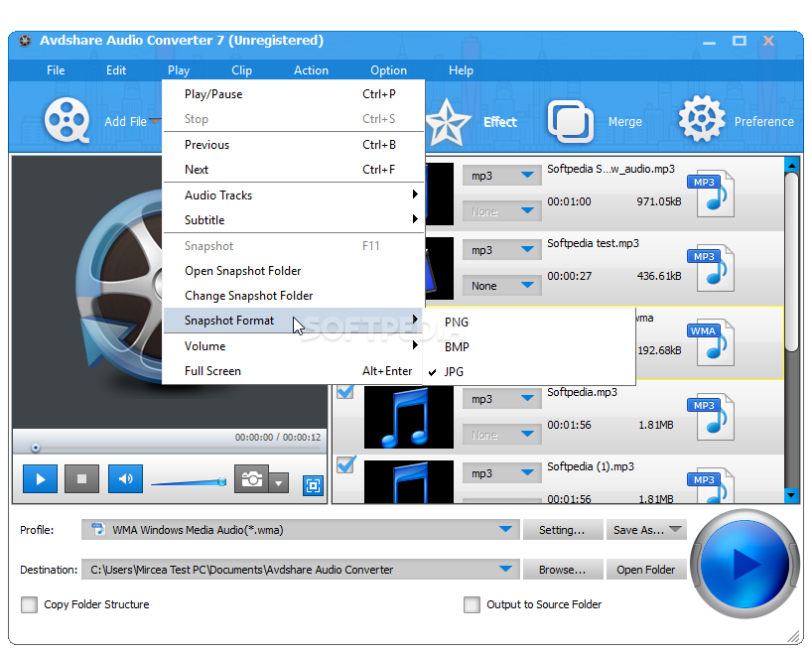Image resolution: width=812 pixels, height=653 pixels.
Task: Open Save As dropdown button
Action: 646,530
